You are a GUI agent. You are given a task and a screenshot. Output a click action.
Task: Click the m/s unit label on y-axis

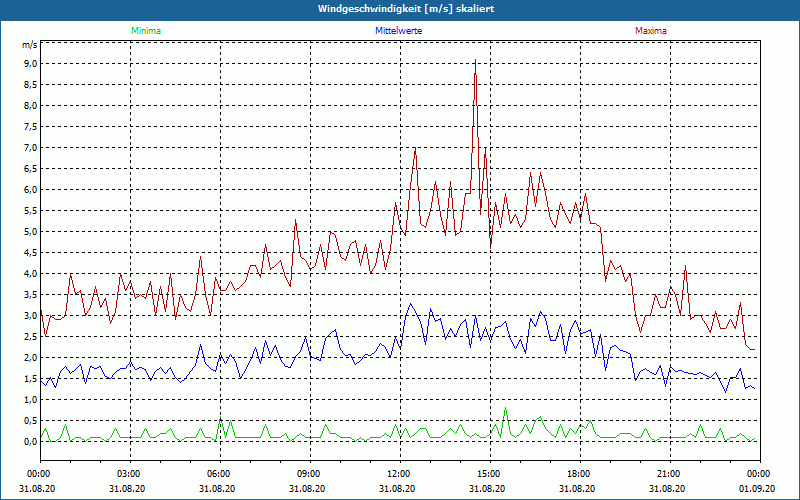(30, 45)
